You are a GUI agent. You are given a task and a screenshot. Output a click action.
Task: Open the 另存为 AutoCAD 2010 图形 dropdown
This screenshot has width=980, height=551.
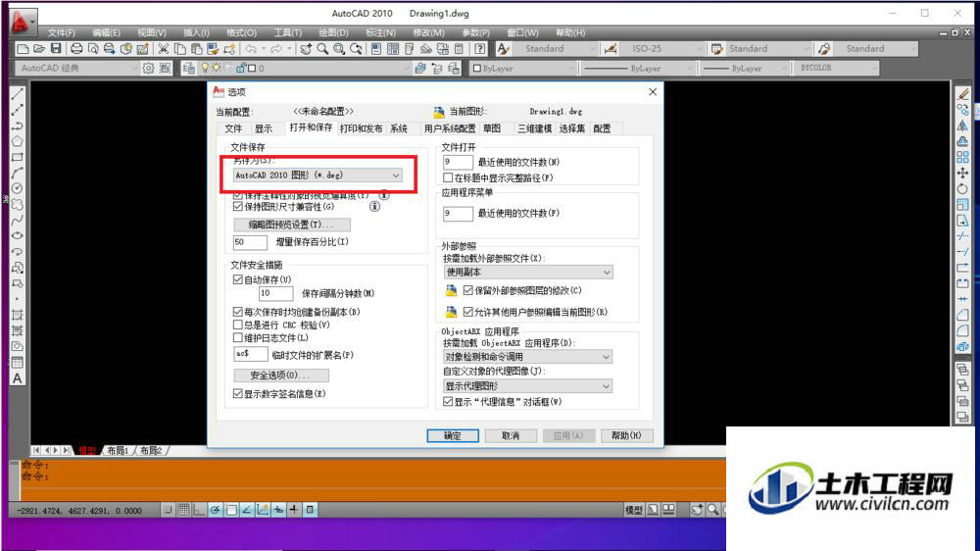click(318, 175)
